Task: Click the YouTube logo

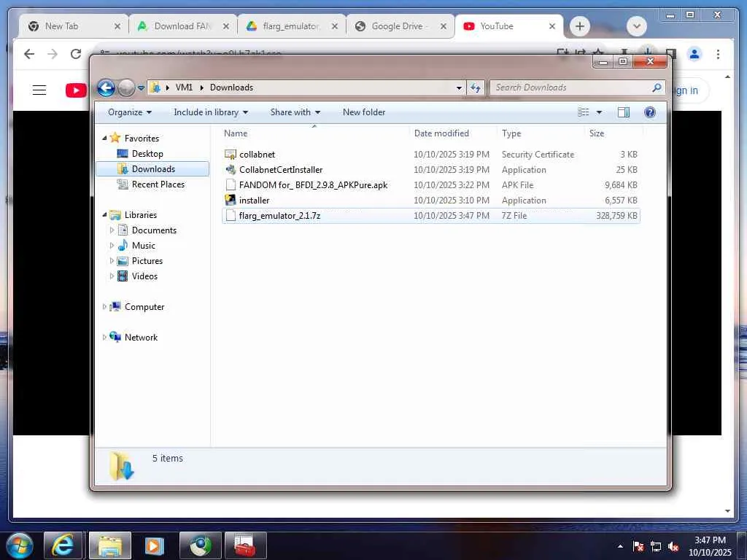Action: pyautogui.click(x=76, y=90)
